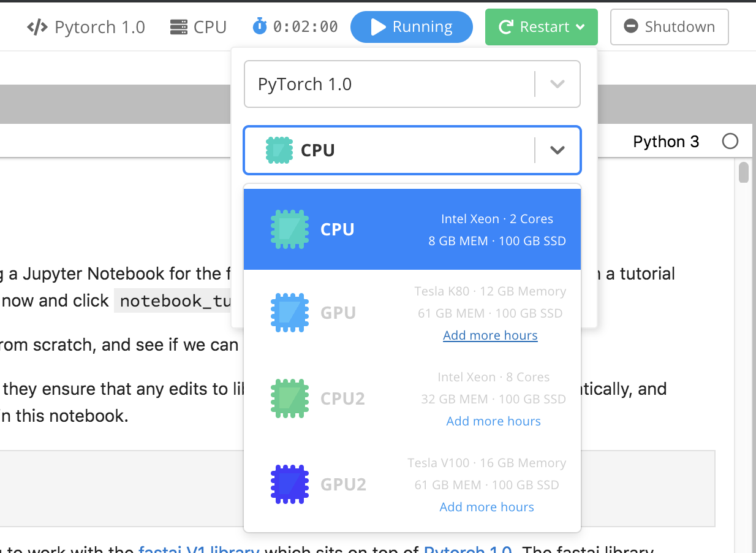Click the blue stopwatch timer icon
The height and width of the screenshot is (553, 756).
pyautogui.click(x=260, y=26)
